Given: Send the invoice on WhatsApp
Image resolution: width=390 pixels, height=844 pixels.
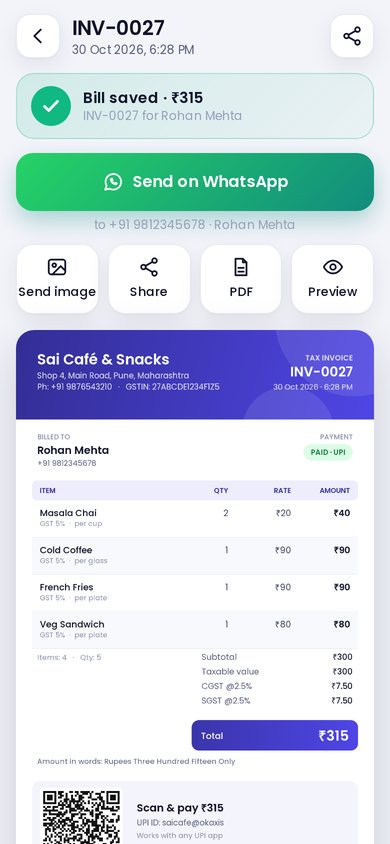Looking at the screenshot, I should tap(195, 182).
